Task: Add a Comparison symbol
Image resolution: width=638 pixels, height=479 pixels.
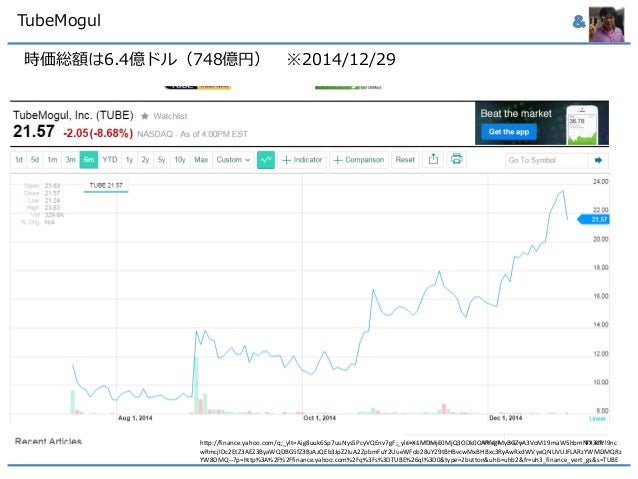Action: click(x=359, y=160)
